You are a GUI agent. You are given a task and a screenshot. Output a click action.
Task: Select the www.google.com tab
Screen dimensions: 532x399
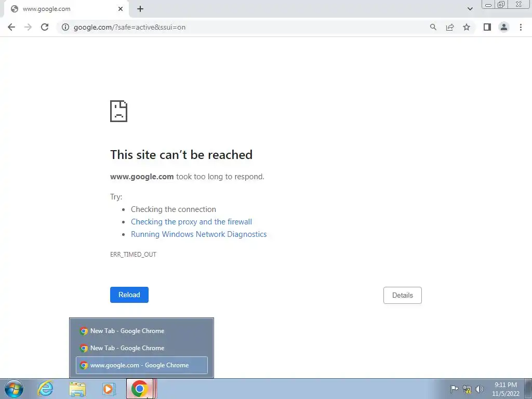click(66, 9)
